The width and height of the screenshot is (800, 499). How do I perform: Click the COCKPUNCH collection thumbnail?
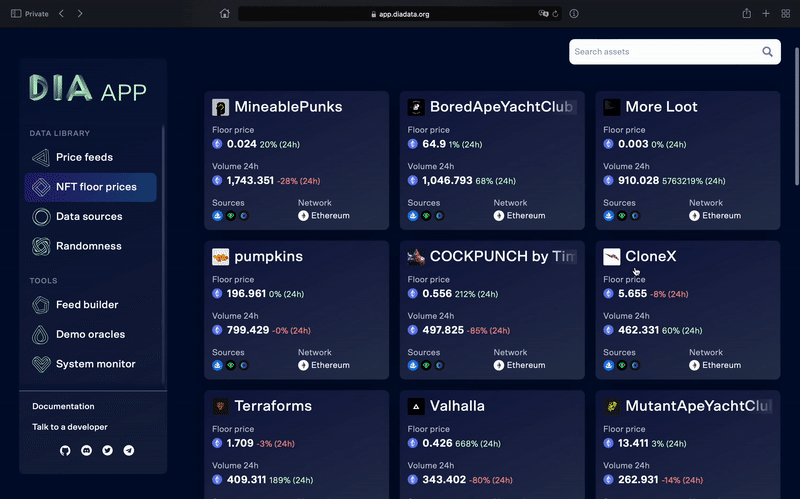tap(416, 257)
